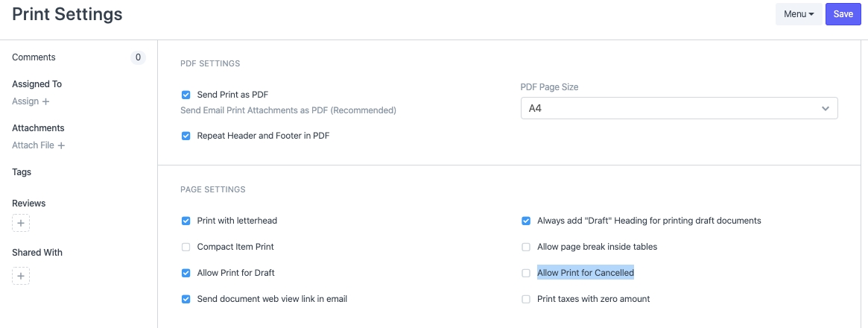This screenshot has width=868, height=328.
Task: Enable Print taxes with zero amount
Action: point(526,299)
